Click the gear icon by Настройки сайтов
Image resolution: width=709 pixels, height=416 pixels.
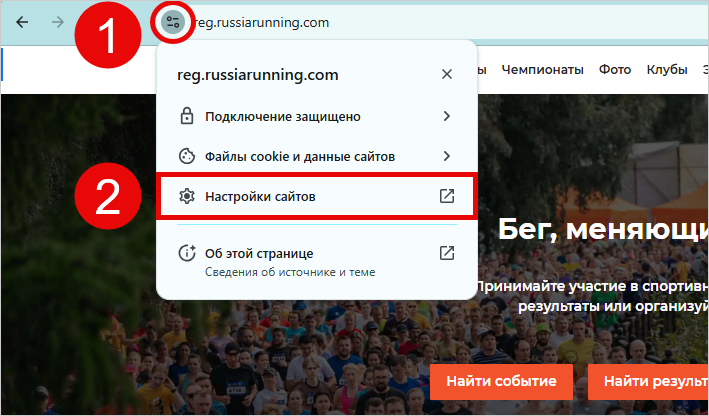pyautogui.click(x=187, y=196)
